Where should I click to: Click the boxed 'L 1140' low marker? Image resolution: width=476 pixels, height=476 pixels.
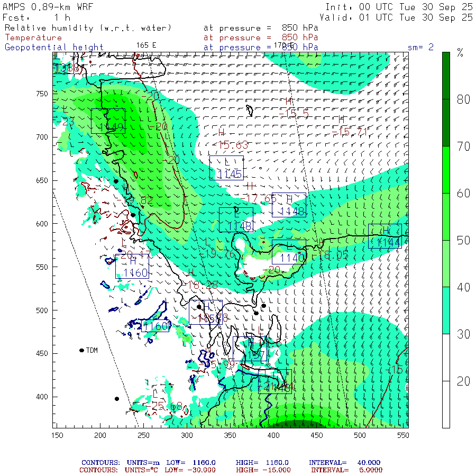pyautogui.click(x=289, y=252)
